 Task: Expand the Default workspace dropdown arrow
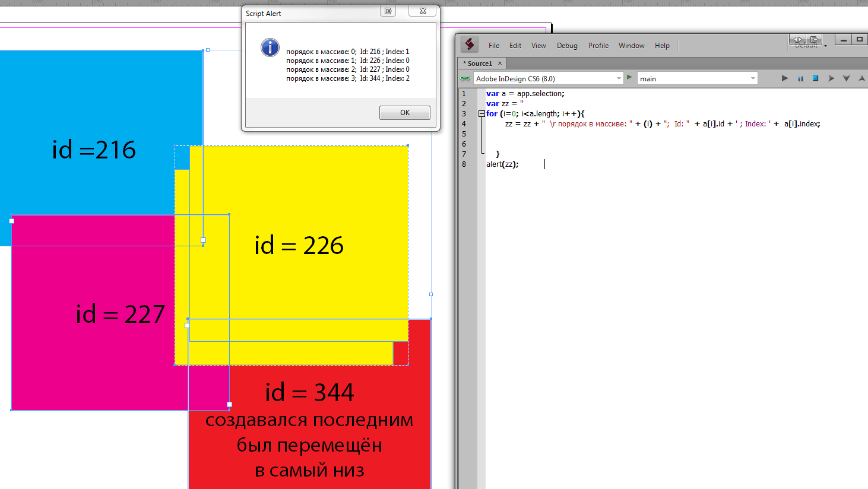click(x=825, y=46)
